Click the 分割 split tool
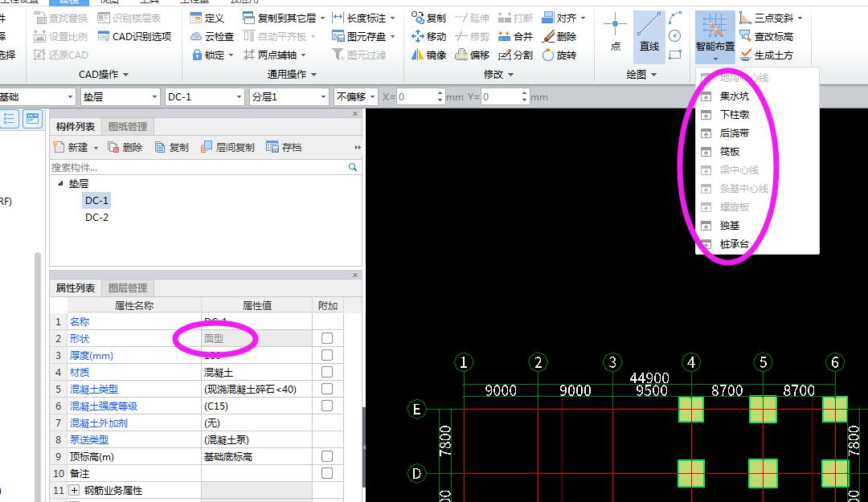Viewport: 868px width, 502px height. (515, 55)
